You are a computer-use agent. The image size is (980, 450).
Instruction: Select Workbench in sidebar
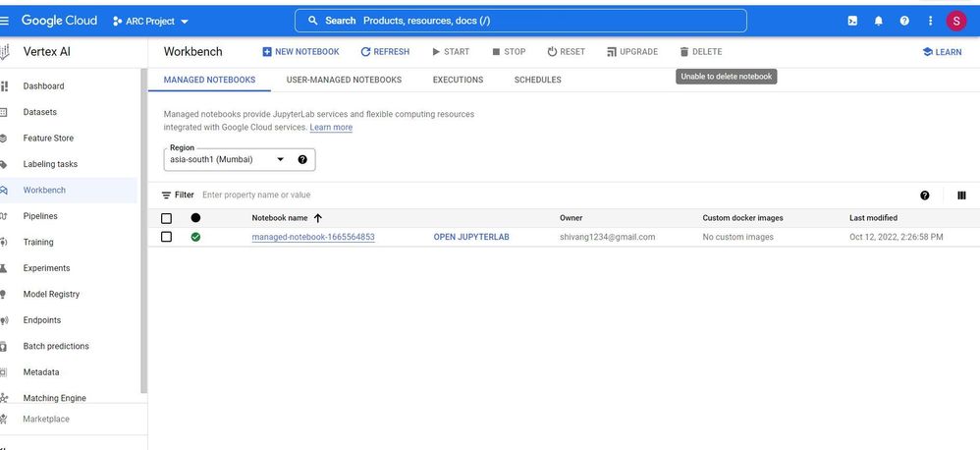(68, 190)
